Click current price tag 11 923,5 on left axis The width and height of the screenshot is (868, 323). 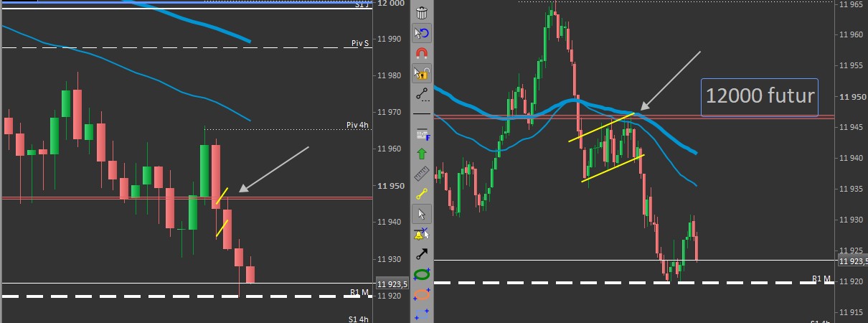pyautogui.click(x=392, y=284)
